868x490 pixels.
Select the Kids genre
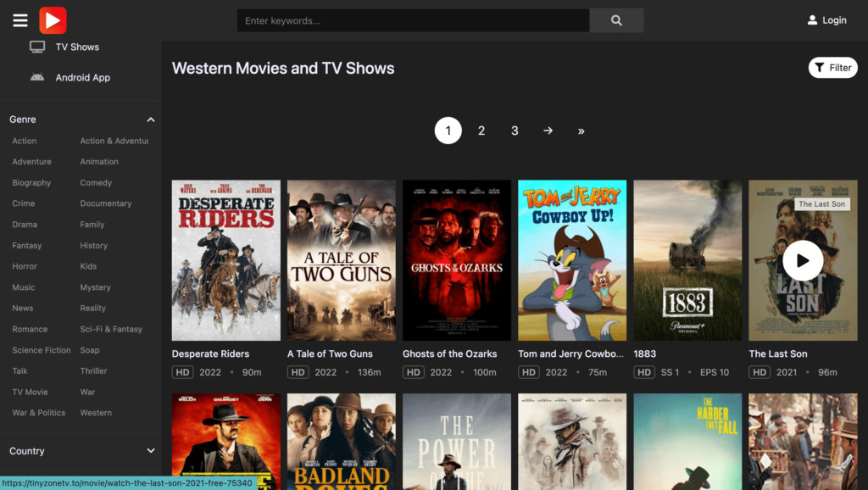pos(88,265)
